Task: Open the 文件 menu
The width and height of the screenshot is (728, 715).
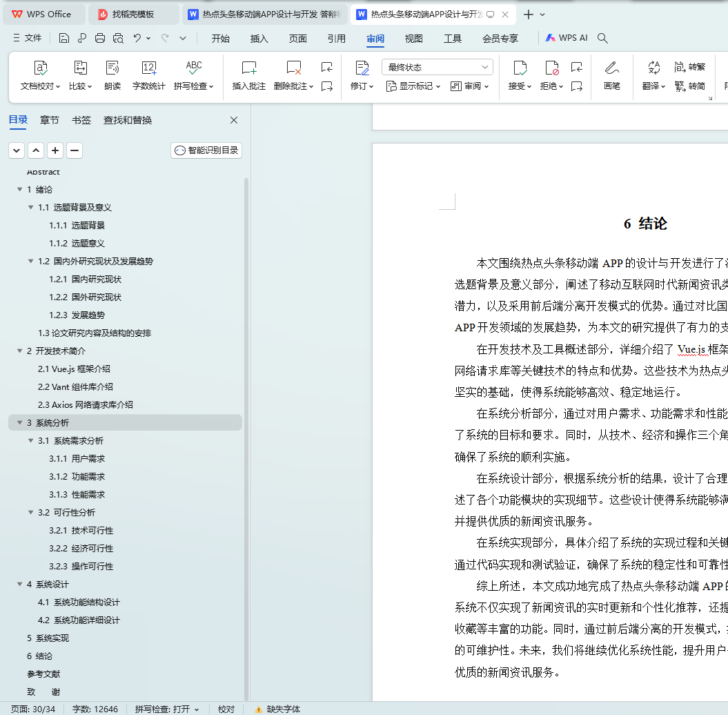Action: coord(28,38)
